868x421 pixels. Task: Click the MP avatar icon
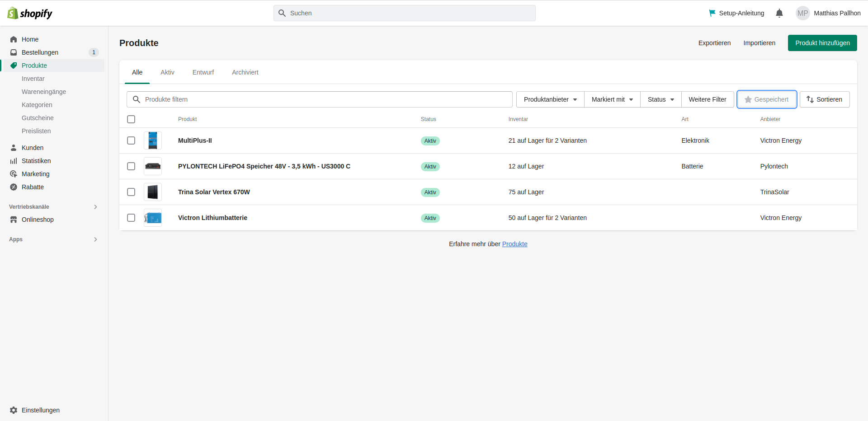803,13
